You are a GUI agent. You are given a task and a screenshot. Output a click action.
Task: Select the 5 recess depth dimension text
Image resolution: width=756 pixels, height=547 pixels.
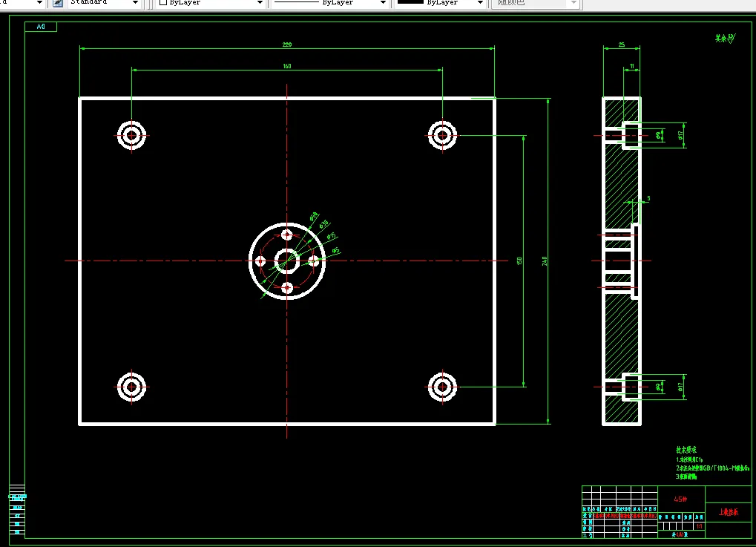[x=648, y=198]
